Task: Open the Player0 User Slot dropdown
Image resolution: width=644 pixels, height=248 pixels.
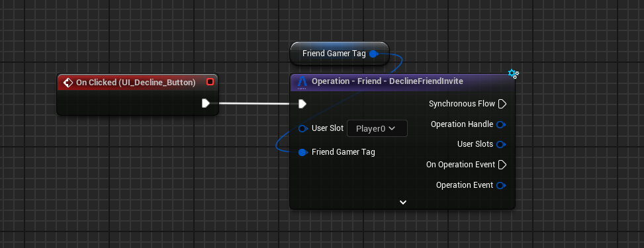Action: (x=377, y=128)
